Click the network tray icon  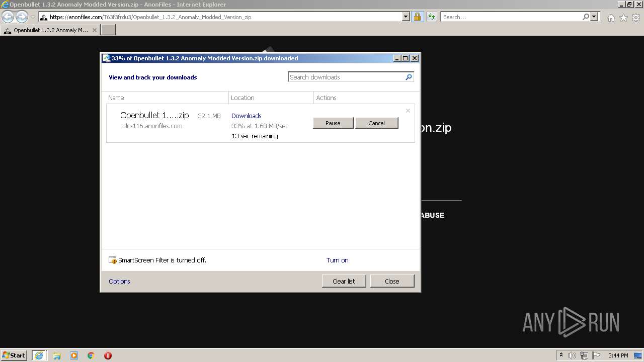(x=584, y=355)
